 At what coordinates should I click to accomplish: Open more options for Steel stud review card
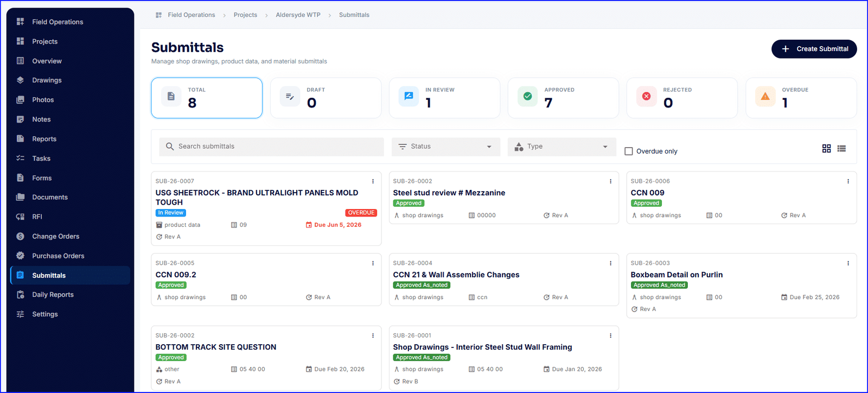click(610, 181)
